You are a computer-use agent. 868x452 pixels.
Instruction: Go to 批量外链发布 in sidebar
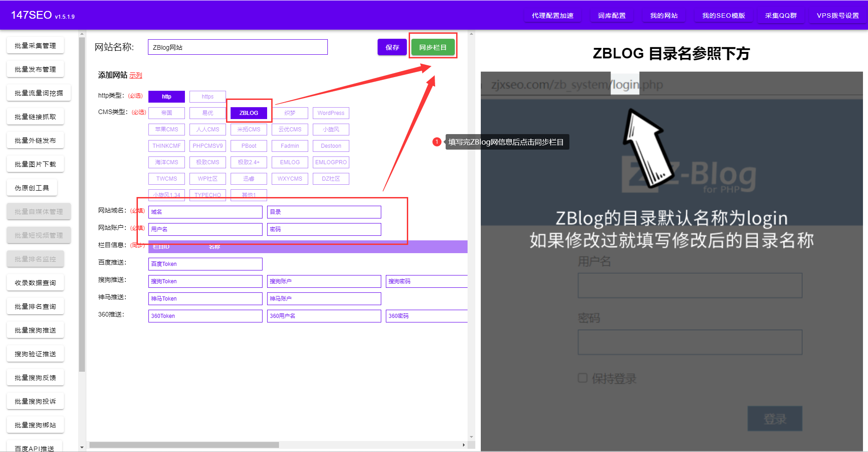35,140
